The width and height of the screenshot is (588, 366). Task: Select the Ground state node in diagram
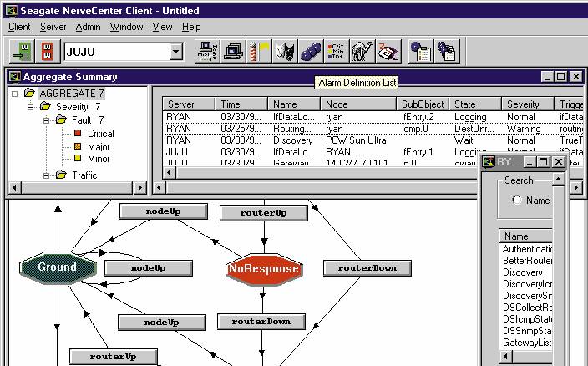point(58,267)
